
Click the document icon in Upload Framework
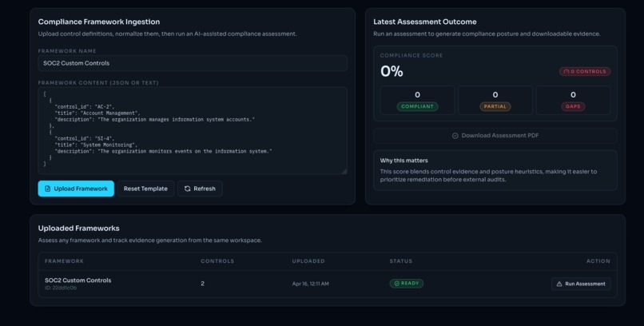click(48, 189)
